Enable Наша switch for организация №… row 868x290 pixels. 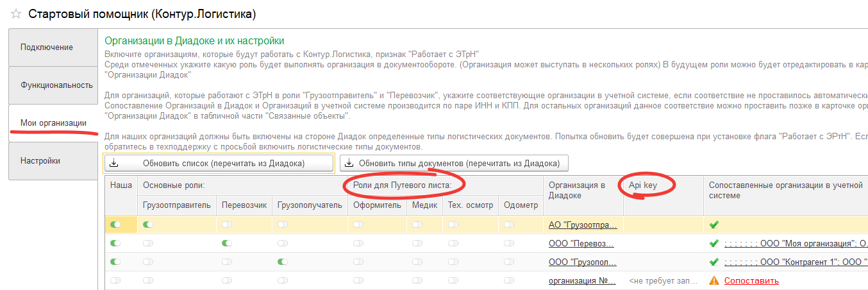[x=115, y=281]
